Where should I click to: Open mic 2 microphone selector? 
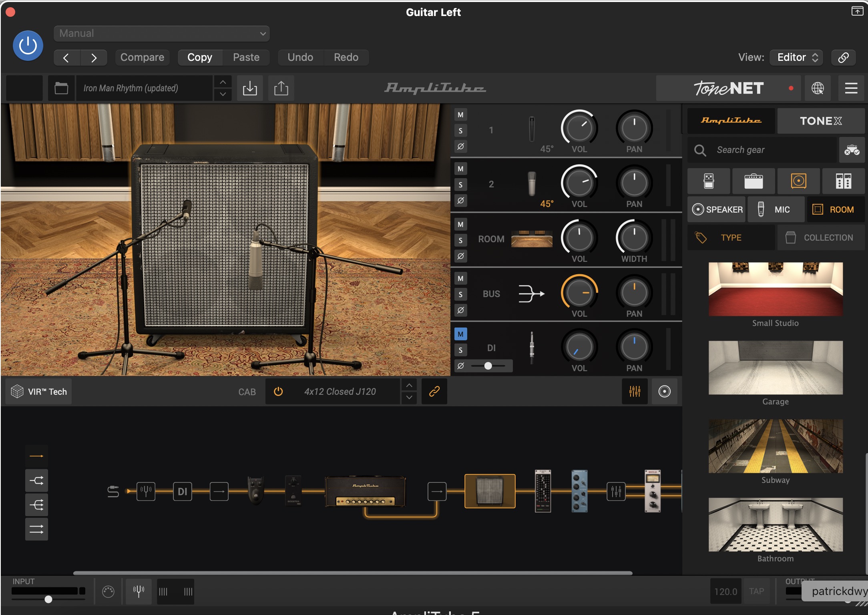(532, 184)
